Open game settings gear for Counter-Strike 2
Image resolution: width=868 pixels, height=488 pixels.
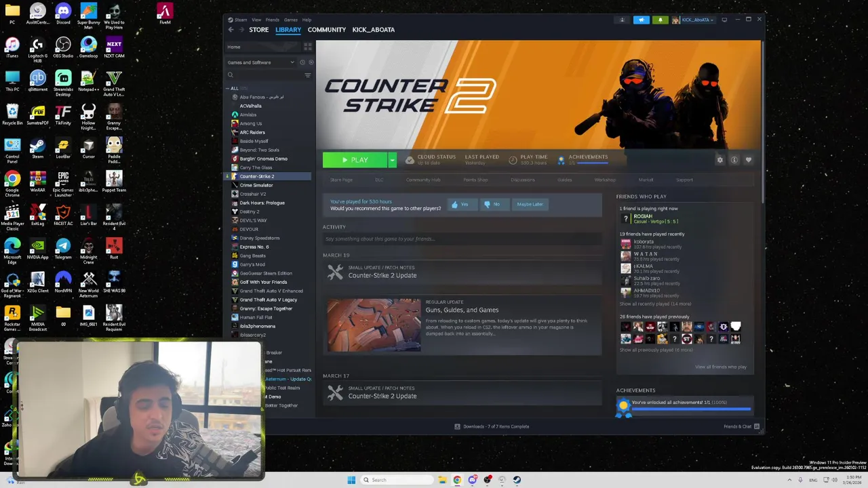(x=720, y=160)
